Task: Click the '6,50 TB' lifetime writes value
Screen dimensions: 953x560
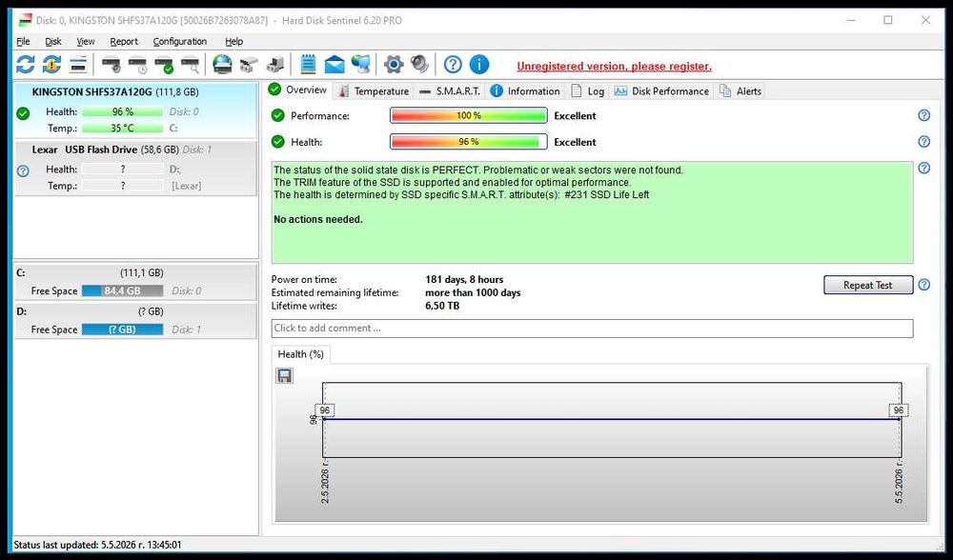Action: point(442,306)
